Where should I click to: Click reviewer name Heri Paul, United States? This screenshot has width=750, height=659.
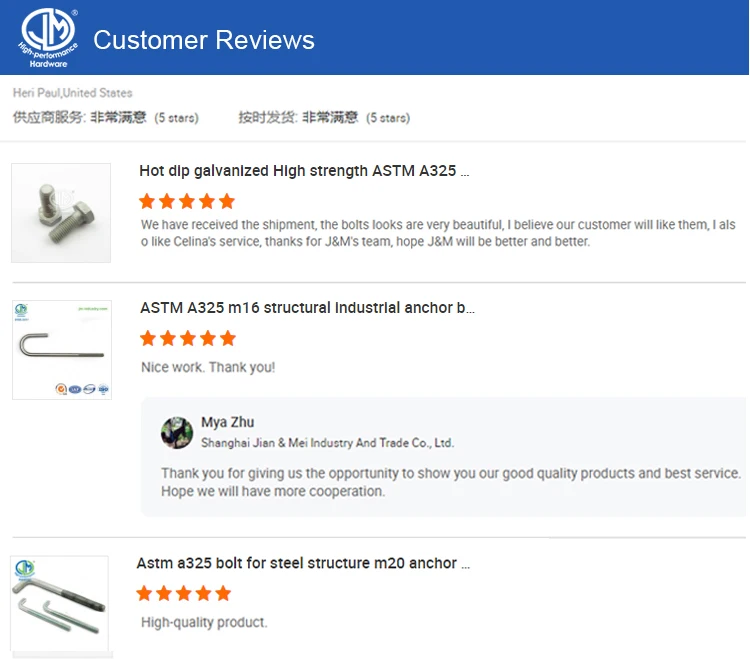[72, 93]
